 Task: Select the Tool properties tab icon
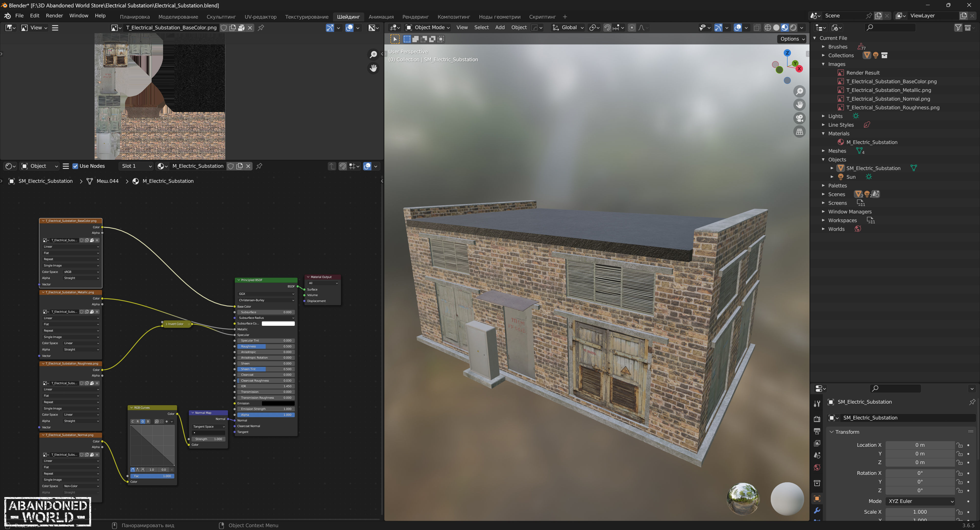pyautogui.click(x=817, y=404)
